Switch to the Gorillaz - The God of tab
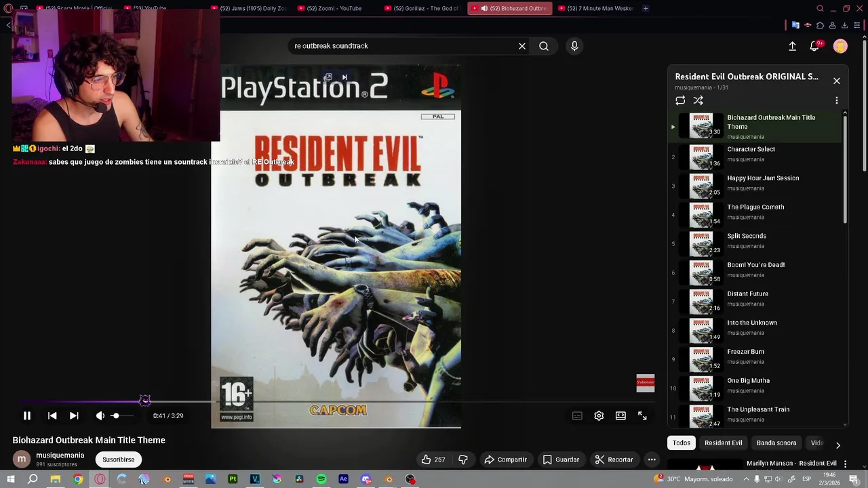 point(422,8)
